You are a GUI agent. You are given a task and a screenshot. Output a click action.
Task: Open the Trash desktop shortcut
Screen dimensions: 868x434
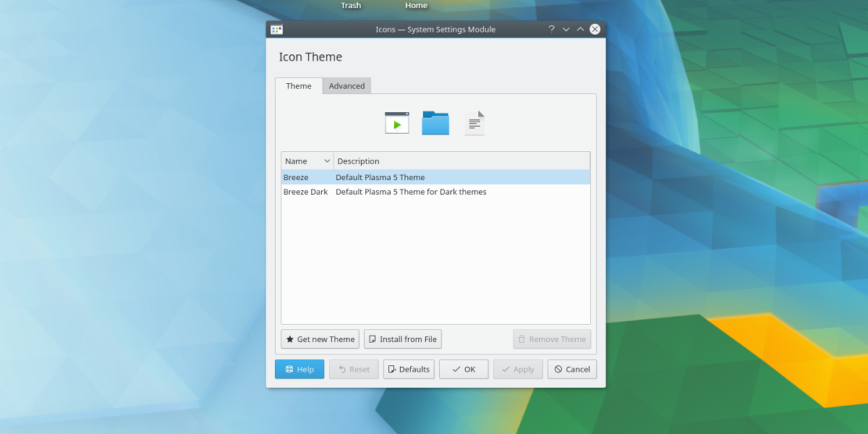(x=351, y=6)
